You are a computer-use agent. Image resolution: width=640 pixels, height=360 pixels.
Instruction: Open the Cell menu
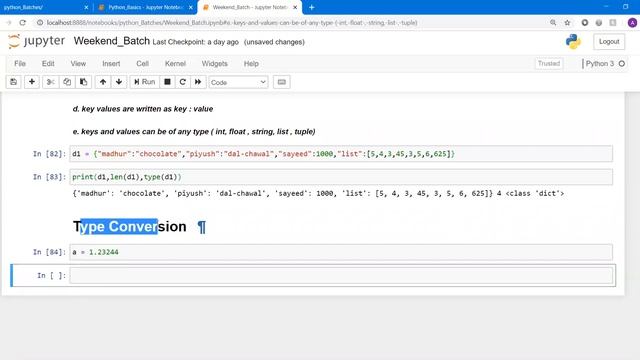coord(142,64)
